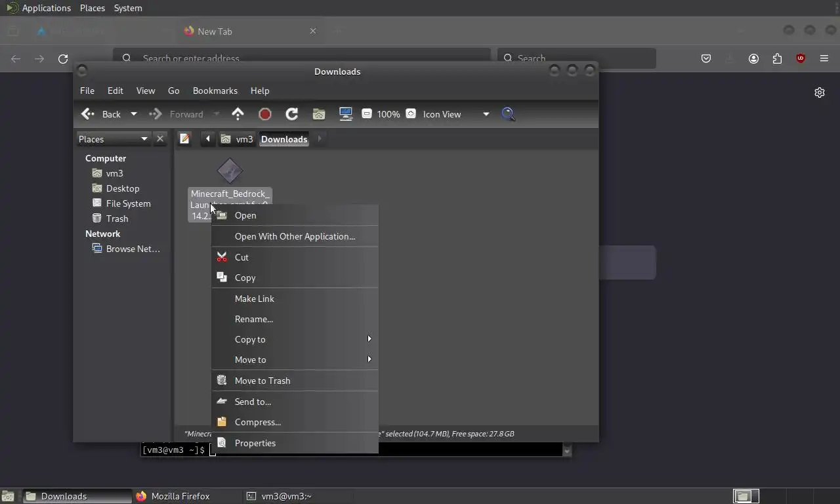Open Icon View mode dropdown
840x504 pixels.
click(456, 114)
